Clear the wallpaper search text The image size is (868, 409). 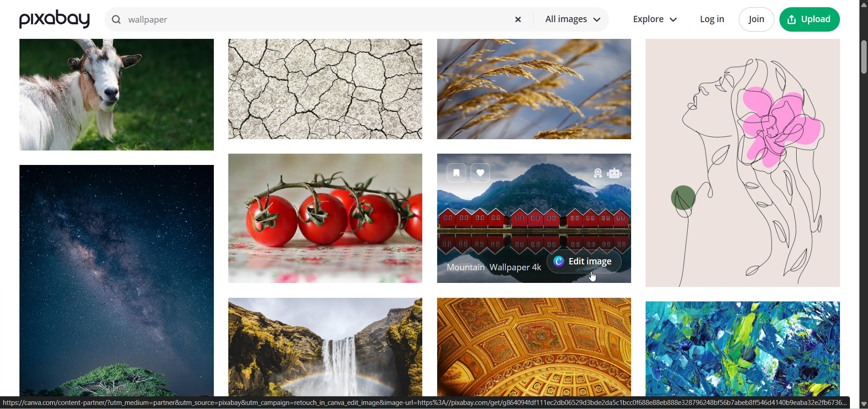point(519,20)
